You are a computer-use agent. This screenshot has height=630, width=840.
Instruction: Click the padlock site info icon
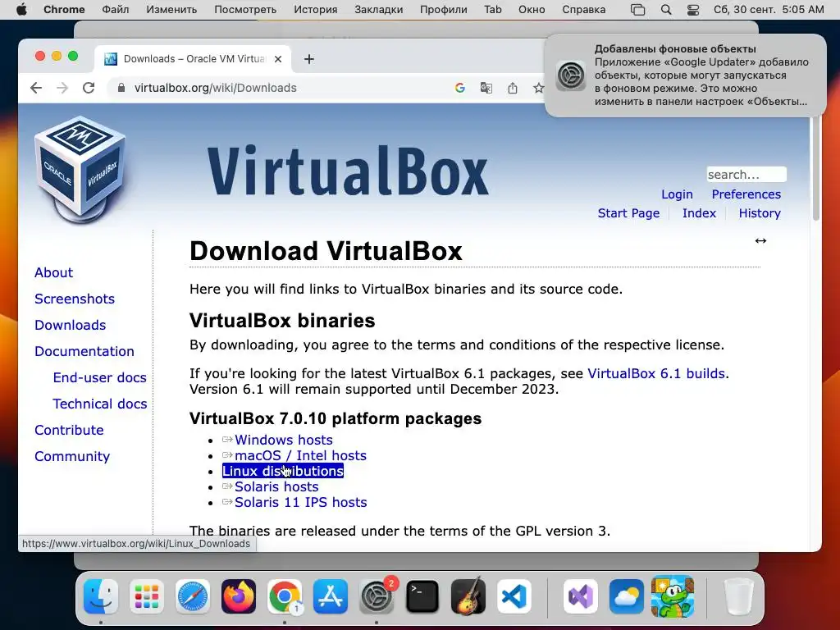click(x=121, y=88)
